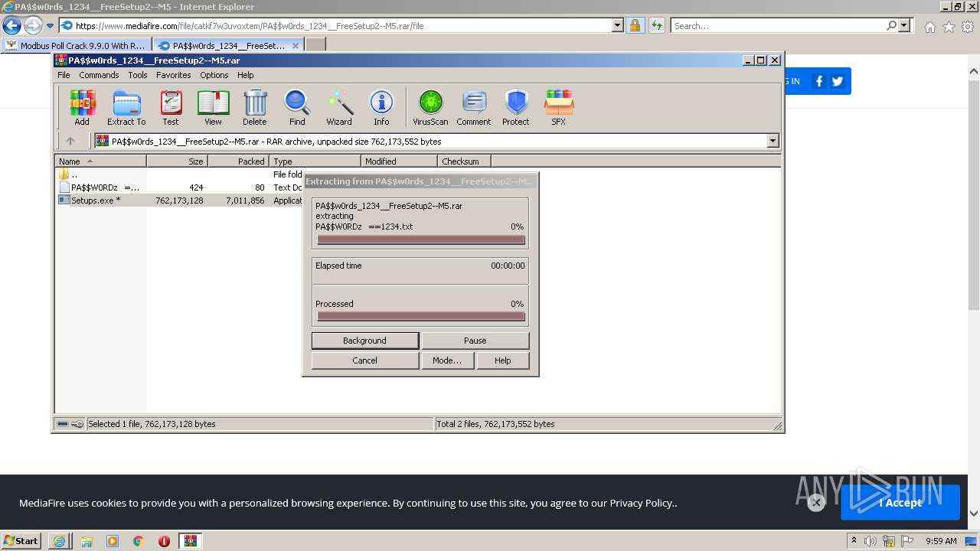Switch to Modbus Poll Crack browser tab
Screen dimensions: 980x551
click(77, 45)
